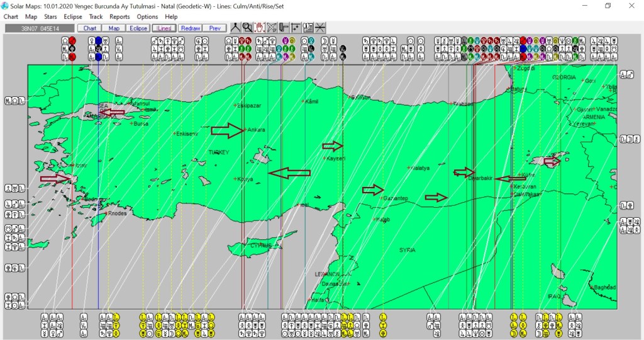Select the red hand pan tool
The image size is (644, 340).
[x=259, y=28]
